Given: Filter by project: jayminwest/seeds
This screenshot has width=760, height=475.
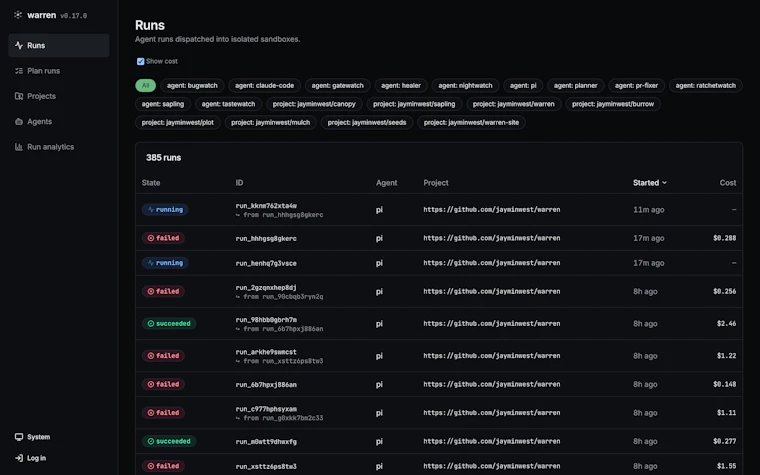Looking at the screenshot, I should point(367,122).
